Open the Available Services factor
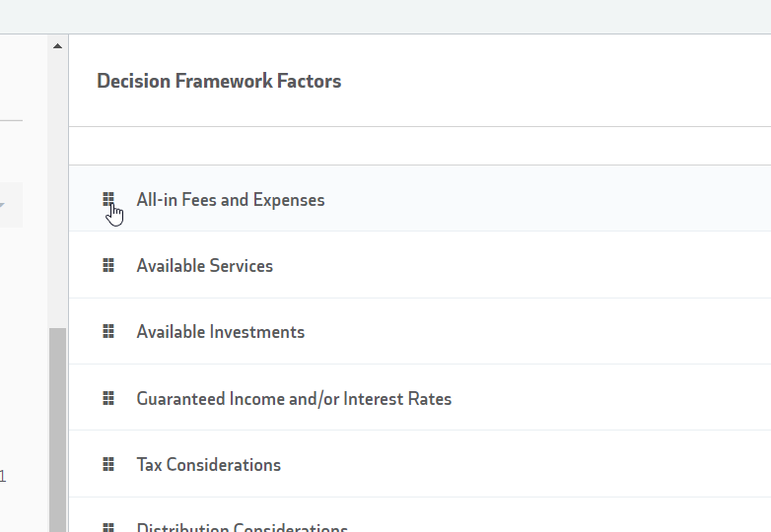Screen dimensions: 771x532 (x=204, y=266)
